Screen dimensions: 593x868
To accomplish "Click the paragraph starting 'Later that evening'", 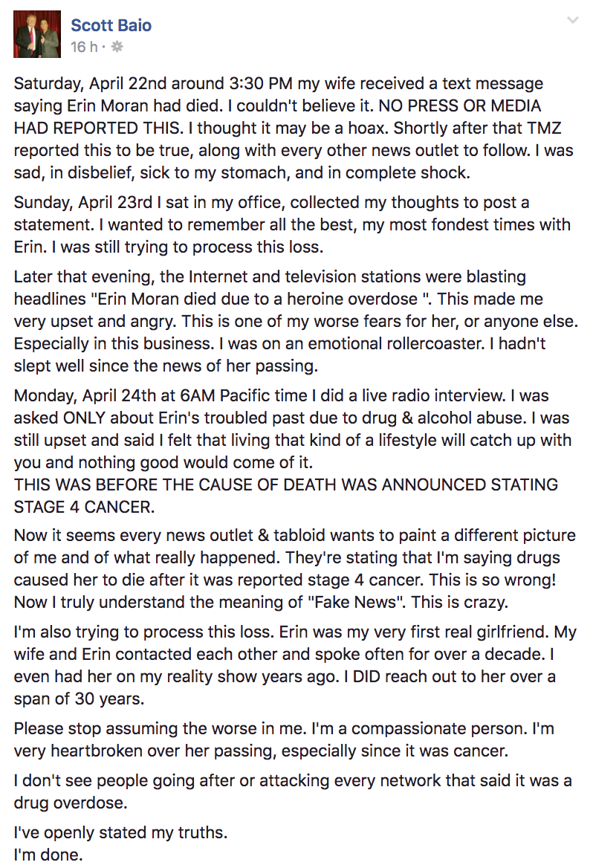I will click(296, 321).
